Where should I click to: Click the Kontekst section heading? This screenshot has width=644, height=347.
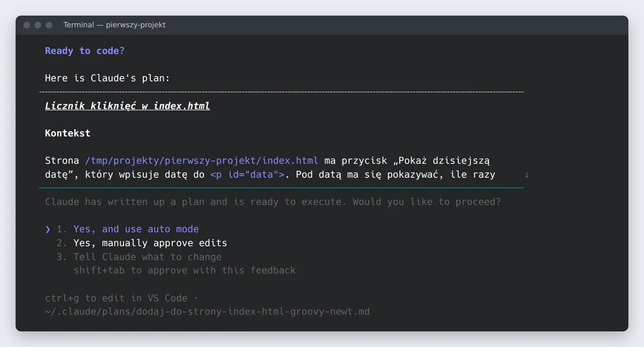68,133
